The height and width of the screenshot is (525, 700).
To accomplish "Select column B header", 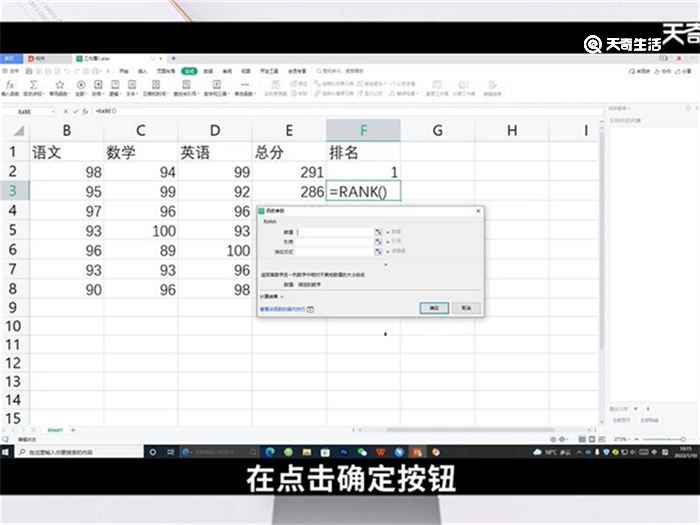I will 67,130.
